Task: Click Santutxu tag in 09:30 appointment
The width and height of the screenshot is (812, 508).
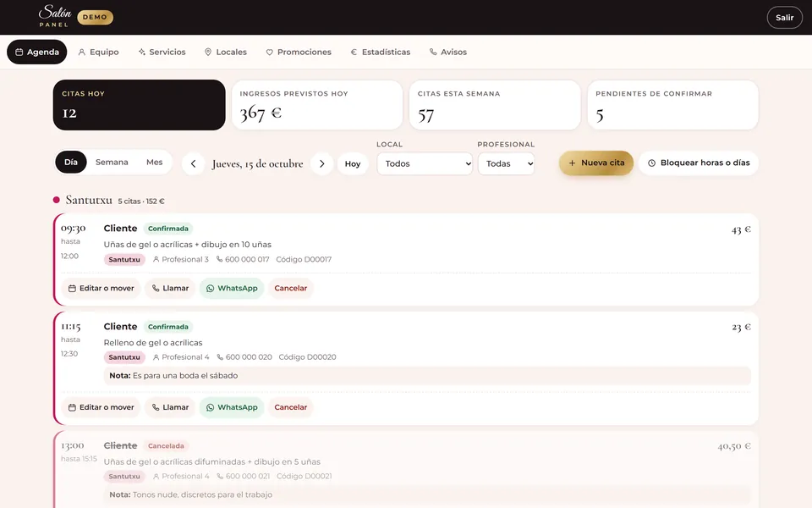Action: point(124,260)
